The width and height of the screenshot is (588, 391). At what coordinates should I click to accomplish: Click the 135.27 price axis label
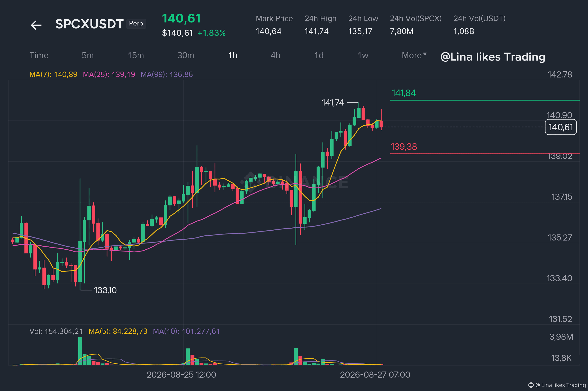point(560,238)
